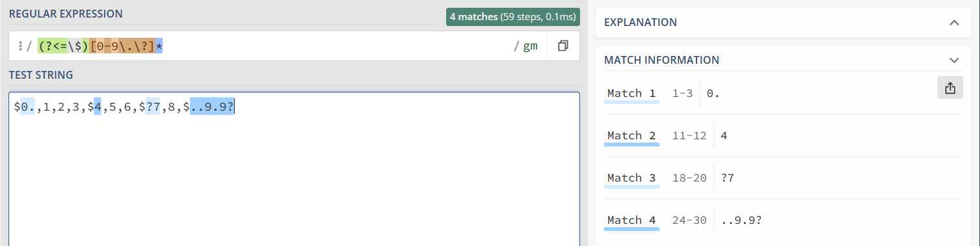Open the delimiter selector dots before the regex
The height and width of the screenshot is (246, 980).
click(20, 46)
